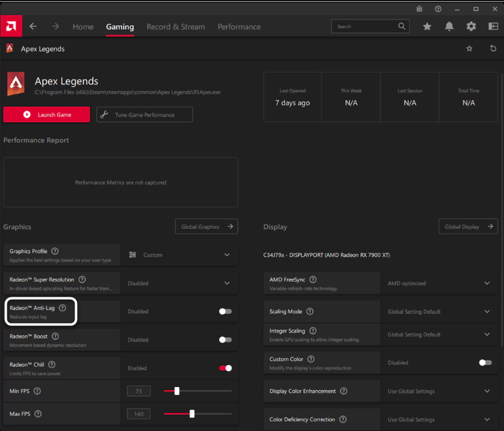Enable Custom Color toggle

(485, 363)
